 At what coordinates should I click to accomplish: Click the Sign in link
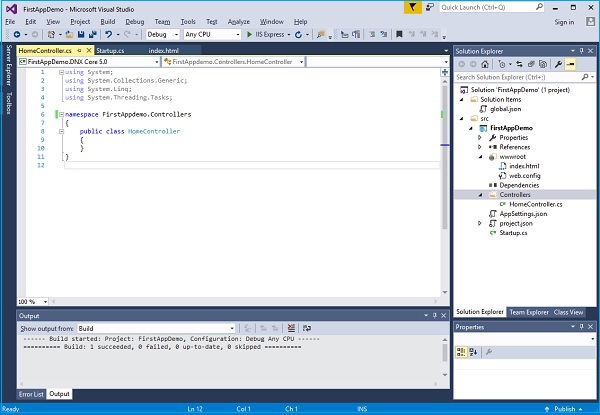tap(564, 21)
